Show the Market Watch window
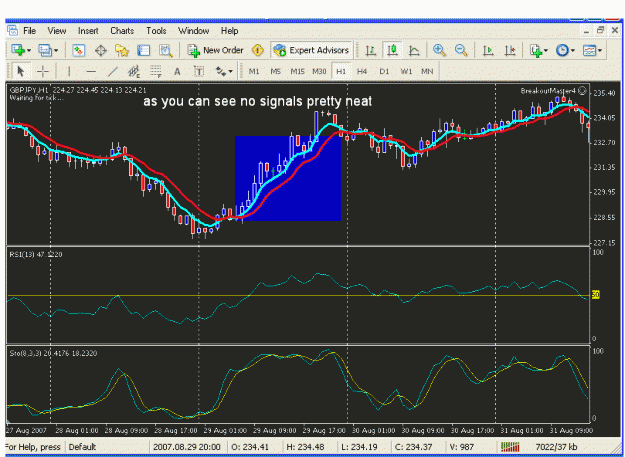 tap(79, 50)
